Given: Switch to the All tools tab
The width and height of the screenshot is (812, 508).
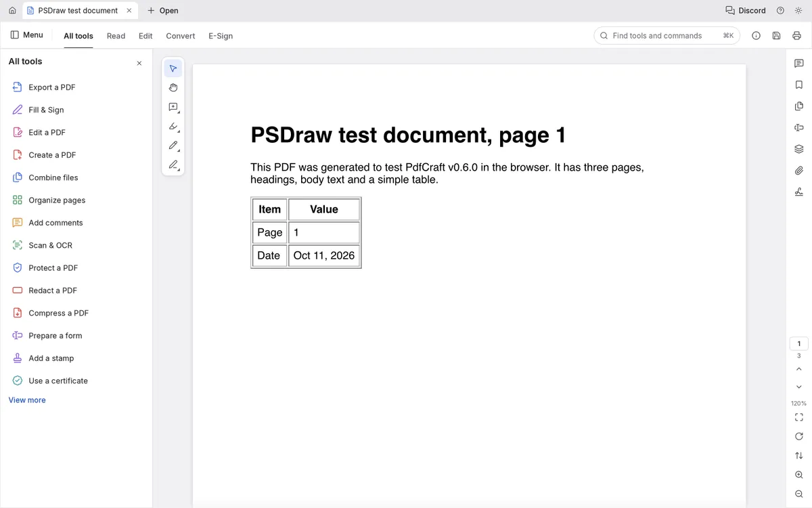Looking at the screenshot, I should [78, 36].
